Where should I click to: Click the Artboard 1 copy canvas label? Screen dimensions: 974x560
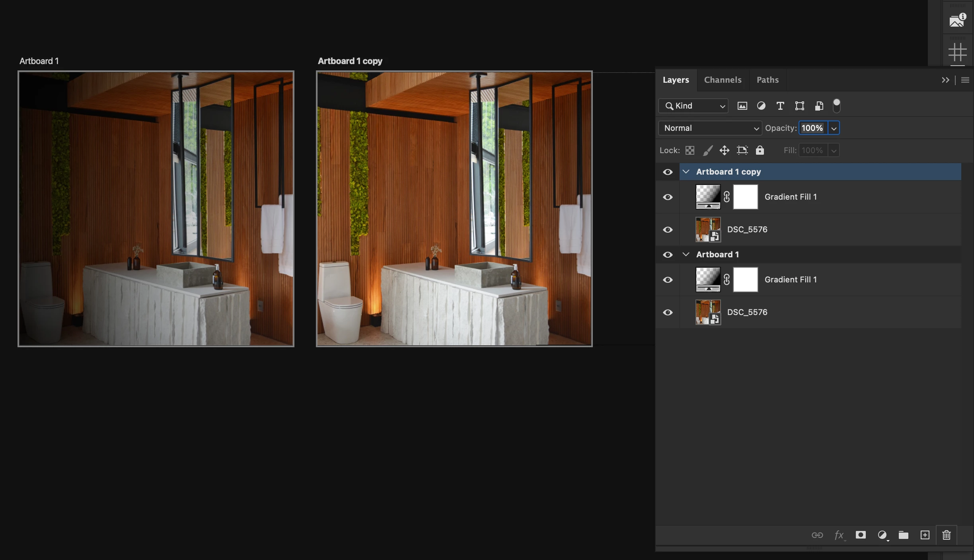[x=350, y=61]
